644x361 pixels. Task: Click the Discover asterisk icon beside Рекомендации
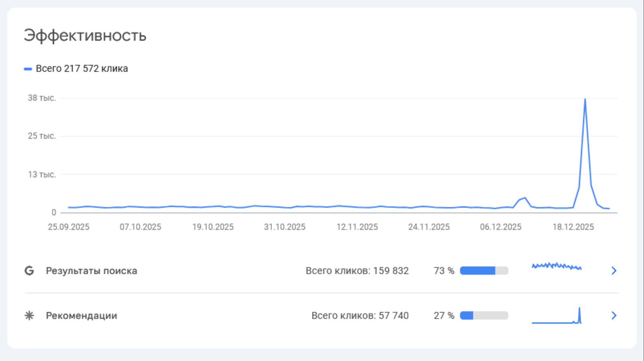click(29, 316)
